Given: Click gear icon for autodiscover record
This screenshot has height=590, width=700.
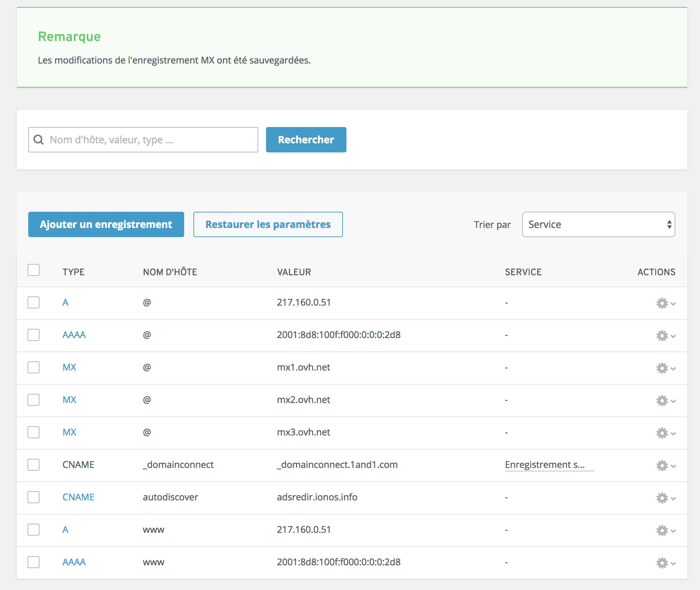Looking at the screenshot, I should pyautogui.click(x=662, y=498).
